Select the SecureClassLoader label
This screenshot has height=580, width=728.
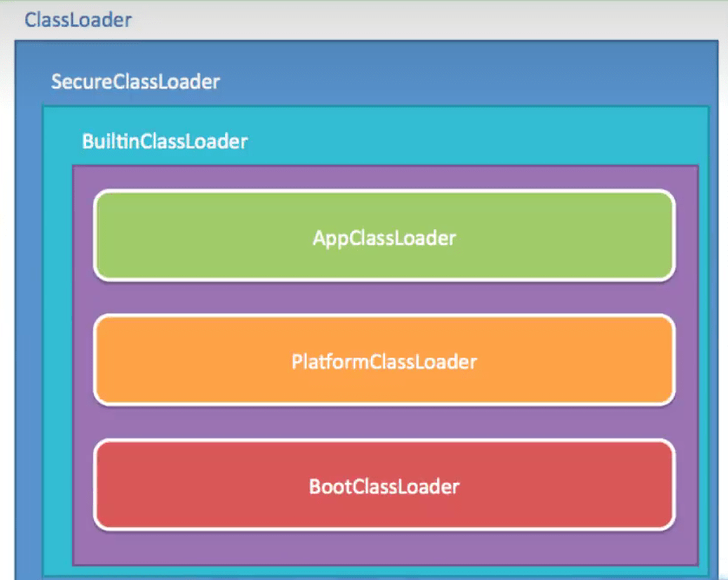[136, 82]
